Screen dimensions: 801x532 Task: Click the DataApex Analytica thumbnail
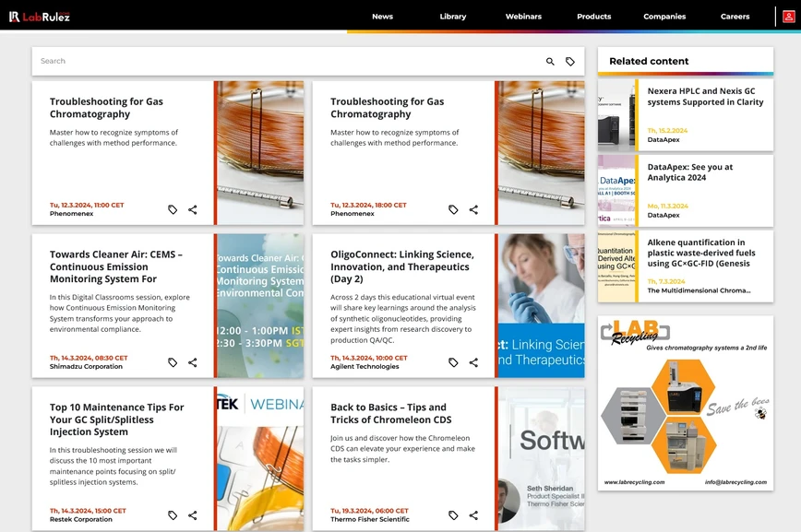click(x=616, y=191)
